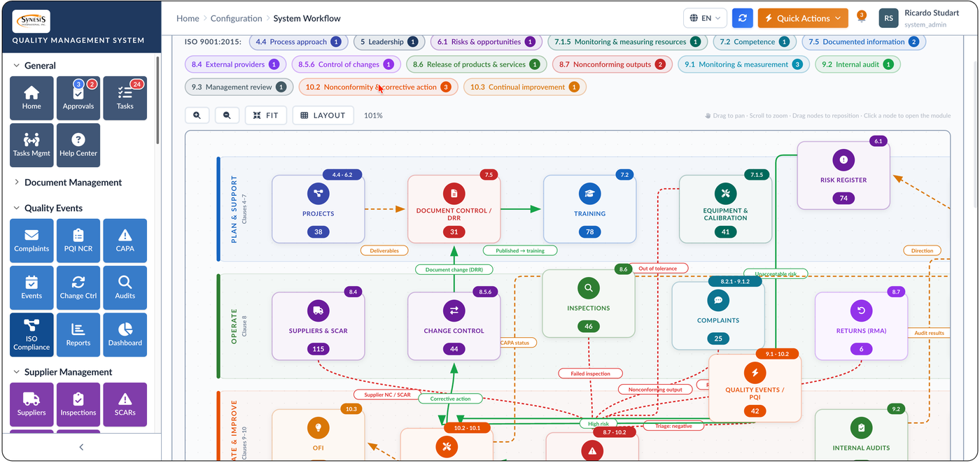
Task: Open the Suppliers tile in the sidebar
Action: 31,404
